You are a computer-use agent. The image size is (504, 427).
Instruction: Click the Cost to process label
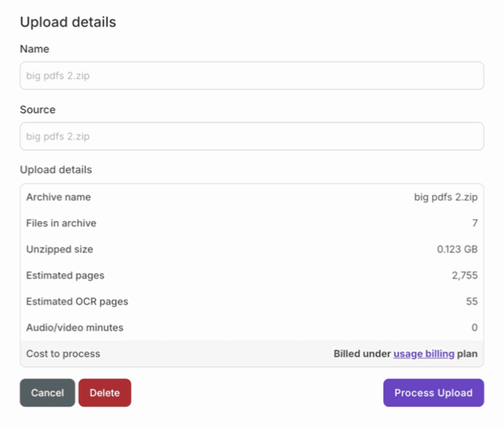[63, 354]
